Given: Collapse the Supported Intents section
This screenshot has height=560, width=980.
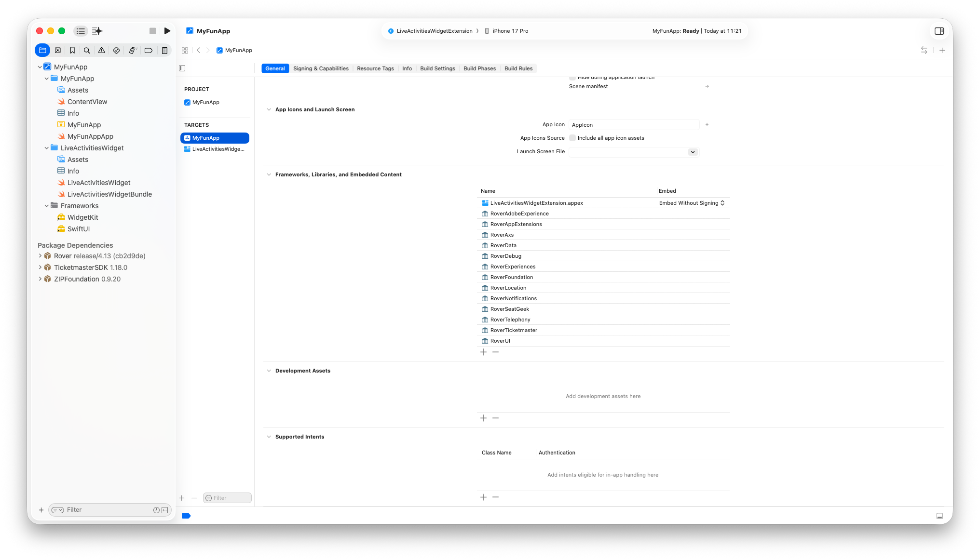Looking at the screenshot, I should point(269,437).
